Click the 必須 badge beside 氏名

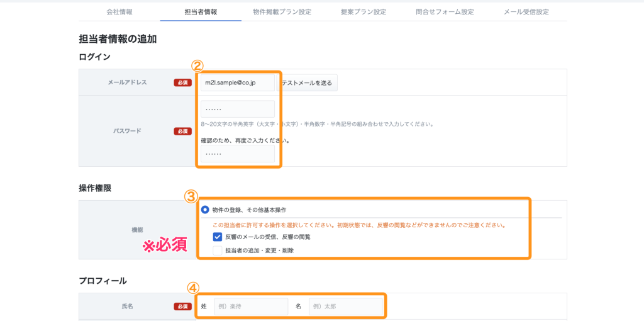(182, 307)
